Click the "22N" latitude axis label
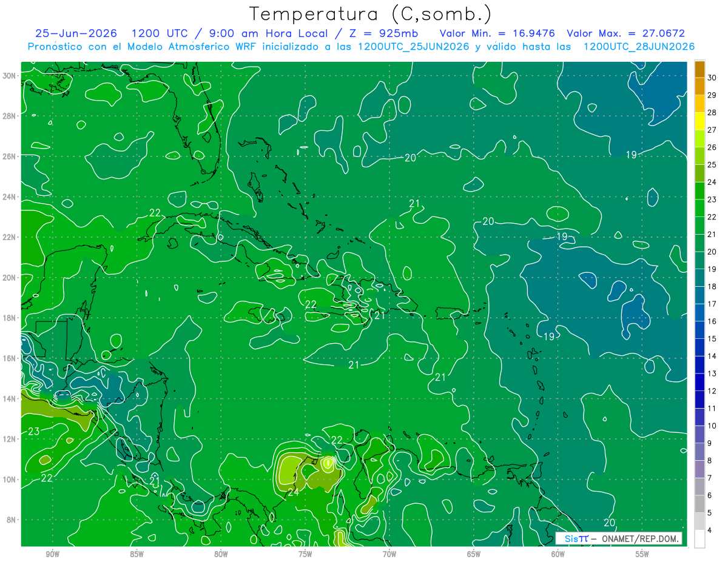 coord(10,237)
